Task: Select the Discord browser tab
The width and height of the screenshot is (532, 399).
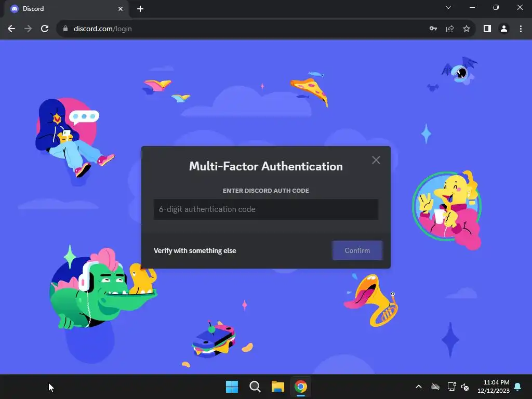Action: [x=66, y=9]
